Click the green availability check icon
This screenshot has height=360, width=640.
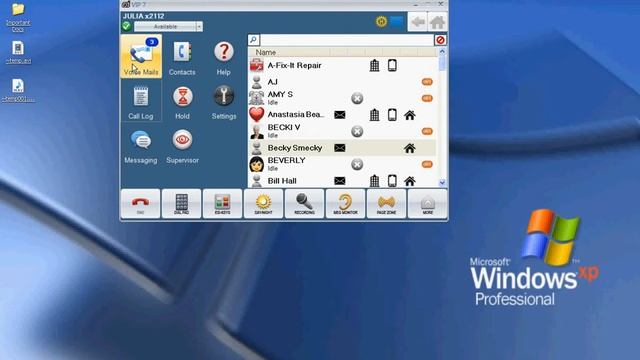pos(127,26)
